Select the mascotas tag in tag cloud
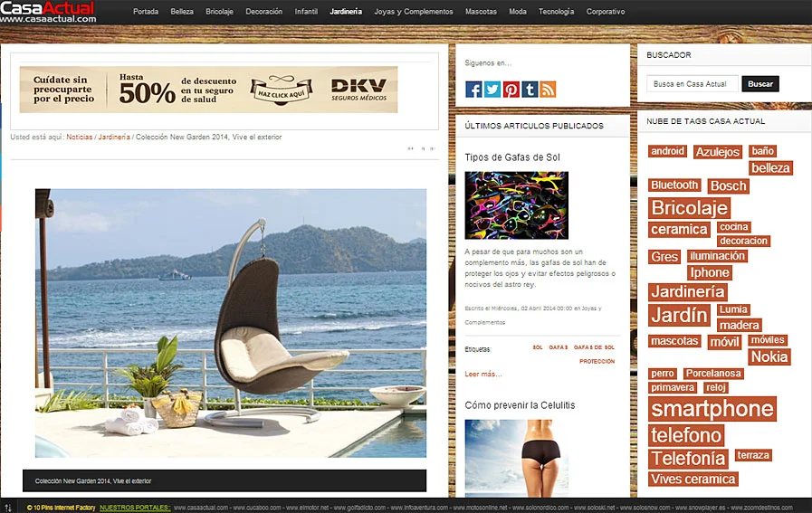The height and width of the screenshot is (513, 812). 674,341
